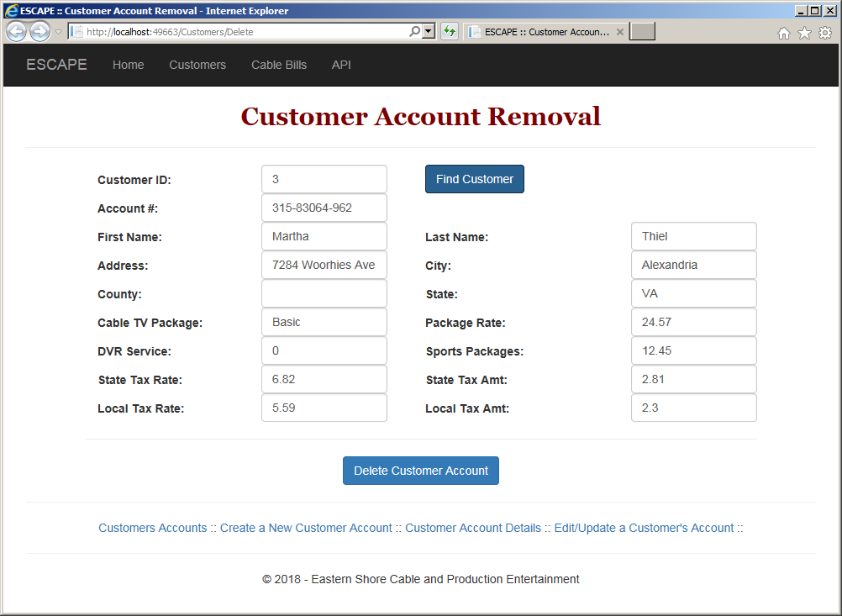
Task: Click the browser Back arrow button
Action: pyautogui.click(x=16, y=32)
